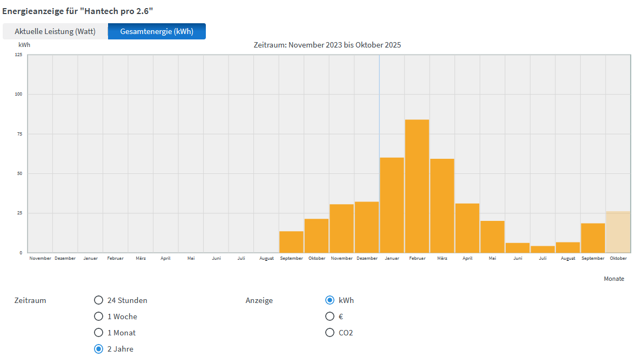644x357 pixels.
Task: Click the faded last Oktober bar
Action: [618, 232]
